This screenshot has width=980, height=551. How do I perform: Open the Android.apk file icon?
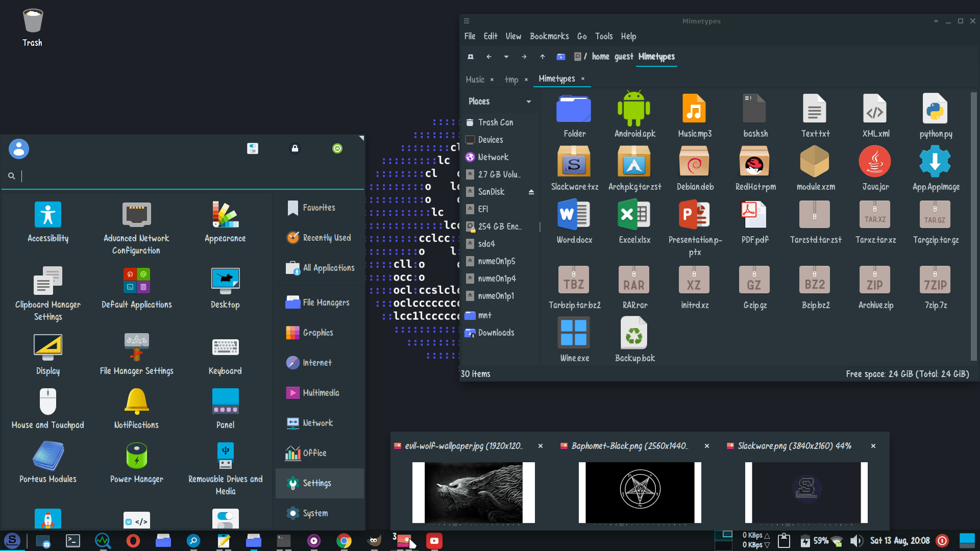634,109
